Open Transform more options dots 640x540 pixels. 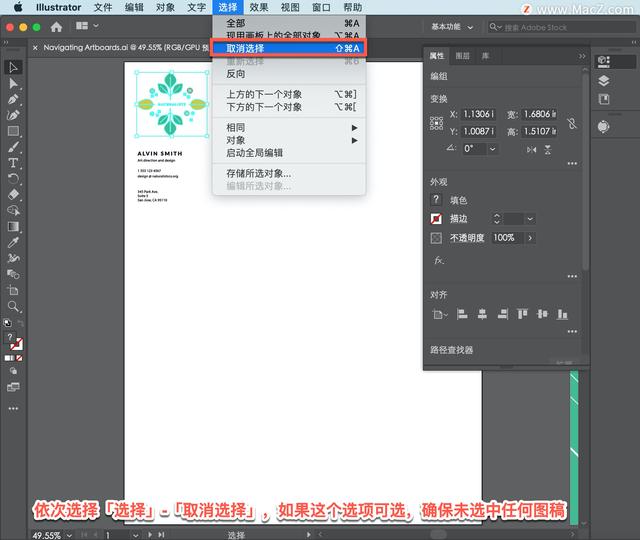click(572, 163)
